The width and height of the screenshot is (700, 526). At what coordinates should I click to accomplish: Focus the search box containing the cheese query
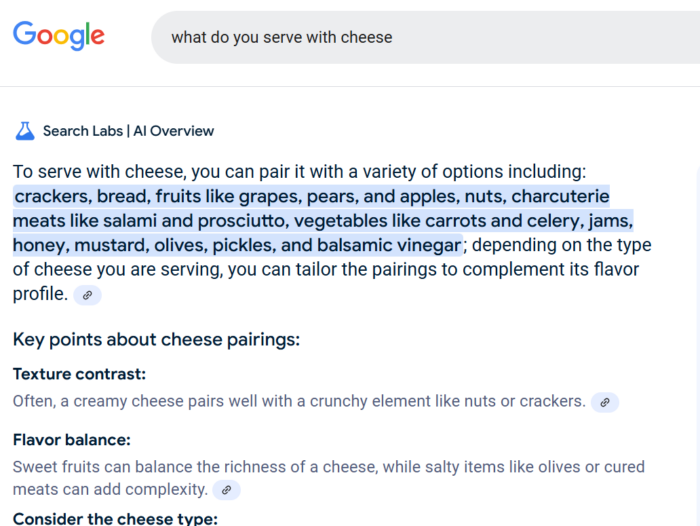pyautogui.click(x=425, y=38)
